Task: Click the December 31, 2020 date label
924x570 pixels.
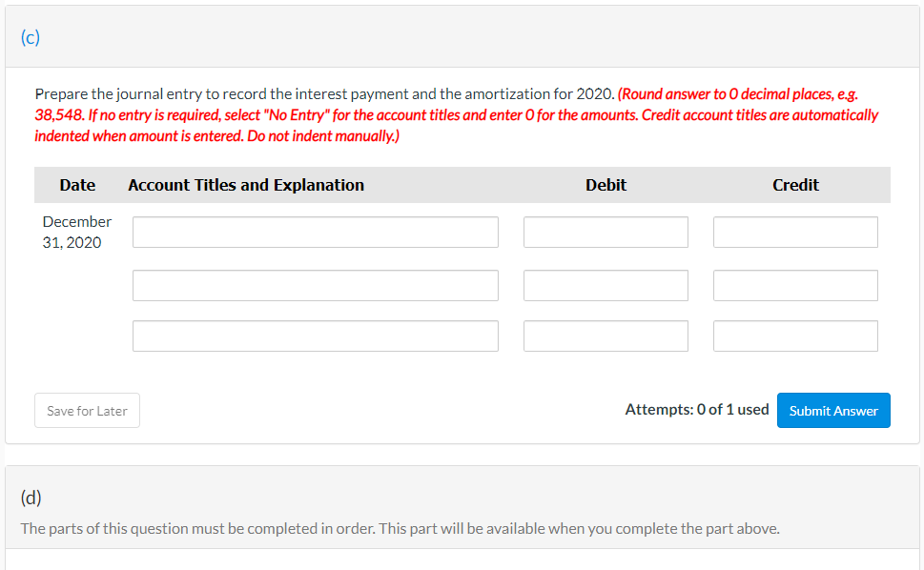Action: click(77, 232)
